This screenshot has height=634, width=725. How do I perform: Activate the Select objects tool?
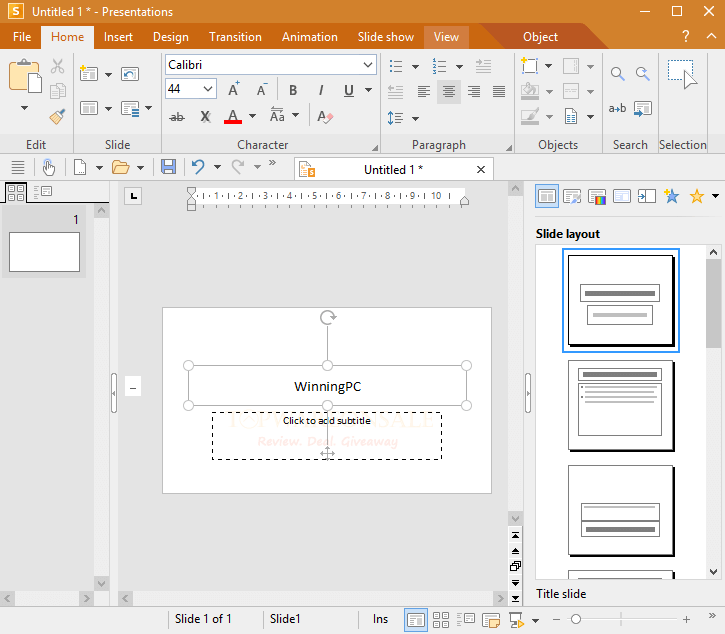(x=682, y=74)
